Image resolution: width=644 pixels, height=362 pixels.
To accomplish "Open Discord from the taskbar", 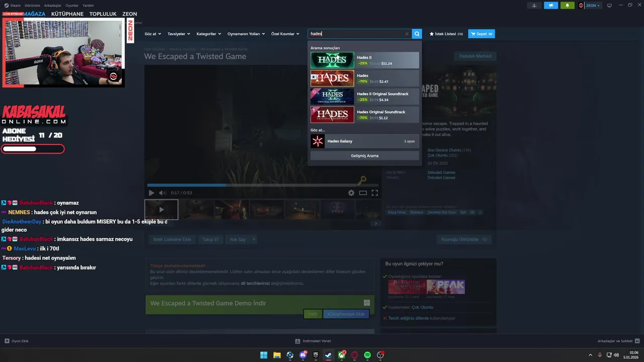I will pos(303,355).
